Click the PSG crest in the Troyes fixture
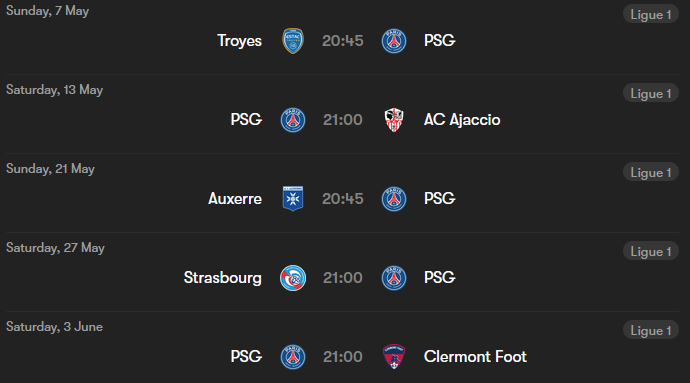 (x=394, y=41)
